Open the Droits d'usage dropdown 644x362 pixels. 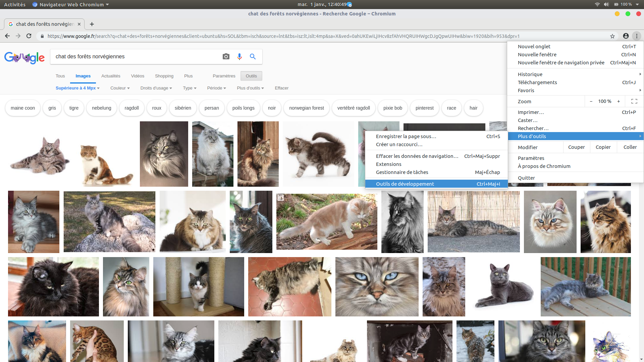pyautogui.click(x=156, y=88)
